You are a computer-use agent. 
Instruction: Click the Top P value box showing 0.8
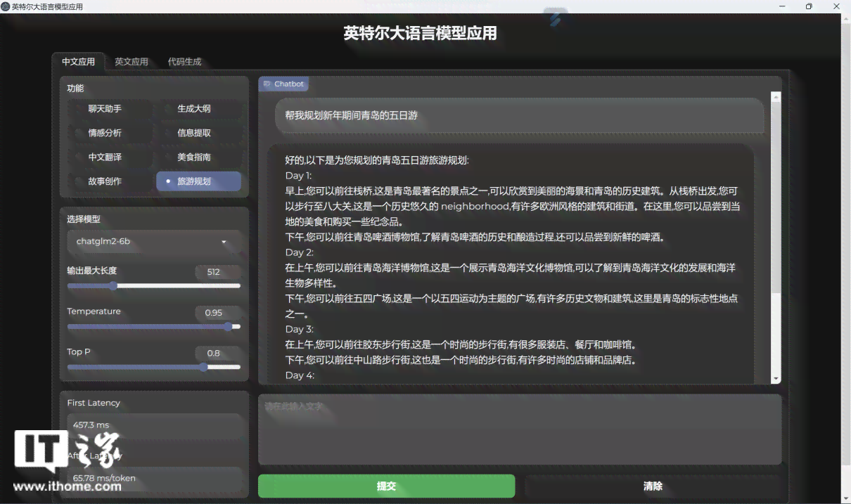[217, 353]
